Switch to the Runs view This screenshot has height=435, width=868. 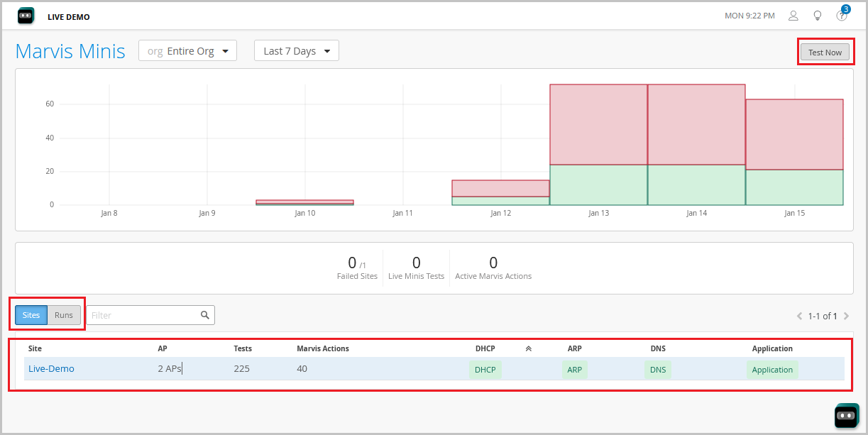(x=64, y=315)
